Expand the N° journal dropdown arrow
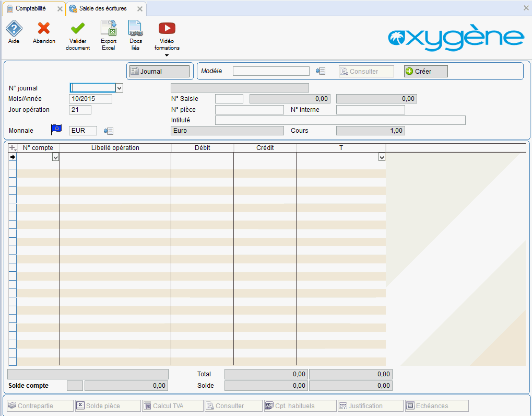Screen dimensions: 532x416 tap(119, 88)
